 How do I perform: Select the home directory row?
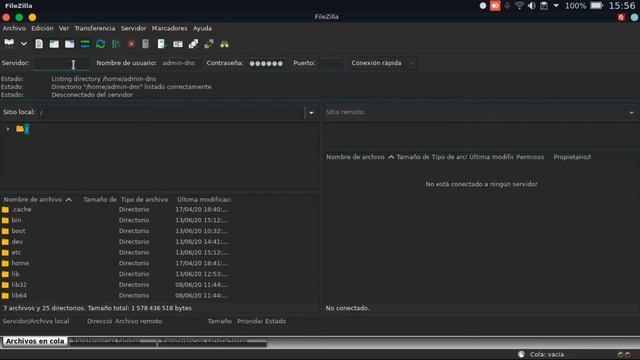tap(159, 263)
